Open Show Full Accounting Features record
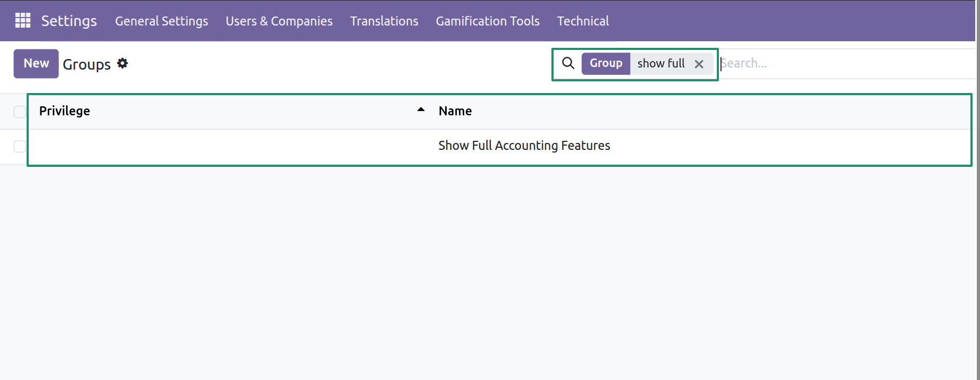Viewport: 980px width, 380px height. click(x=524, y=146)
